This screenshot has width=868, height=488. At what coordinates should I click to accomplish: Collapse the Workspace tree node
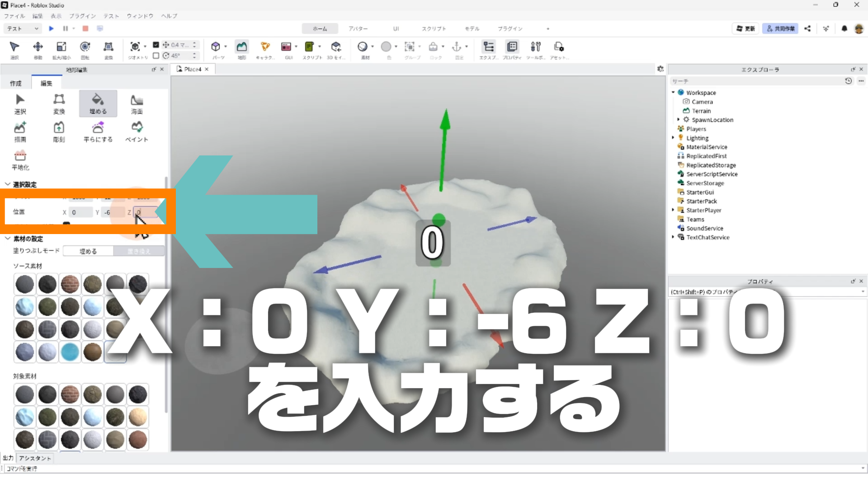[673, 92]
